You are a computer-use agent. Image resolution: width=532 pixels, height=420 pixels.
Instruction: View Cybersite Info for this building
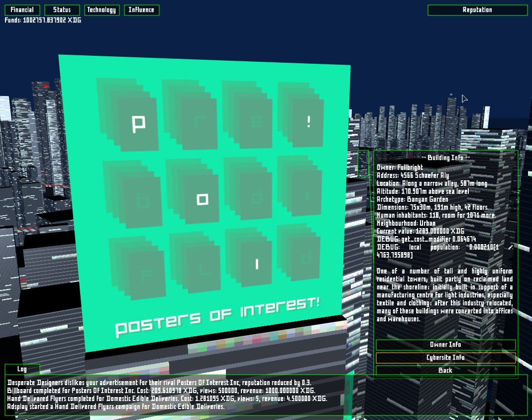[445, 357]
